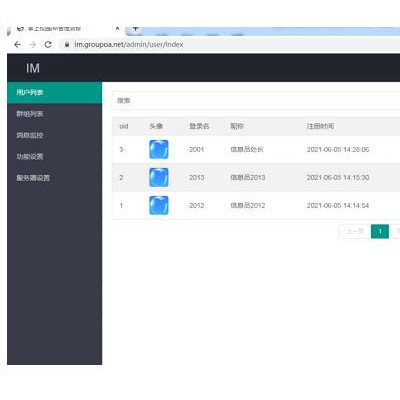The width and height of the screenshot is (400, 400).
Task: Open a new tab with the plus button
Action: 135,29
